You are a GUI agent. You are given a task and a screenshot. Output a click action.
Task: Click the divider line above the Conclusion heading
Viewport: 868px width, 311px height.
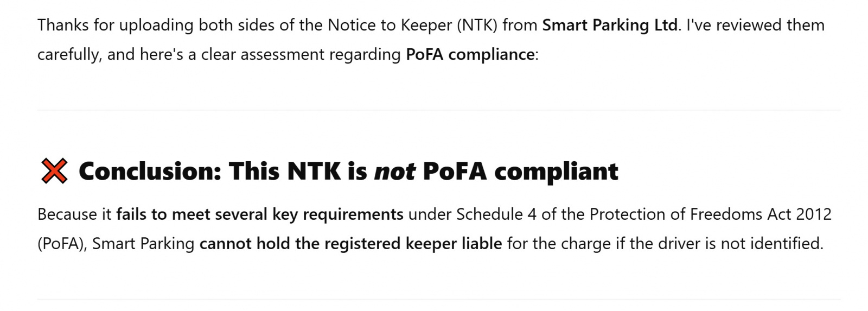coord(438,110)
